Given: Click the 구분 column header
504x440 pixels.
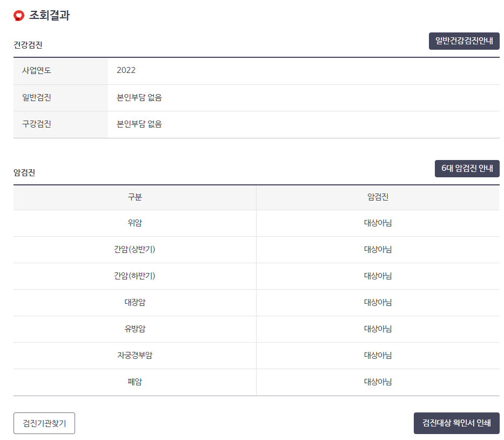Looking at the screenshot, I should [x=134, y=198].
